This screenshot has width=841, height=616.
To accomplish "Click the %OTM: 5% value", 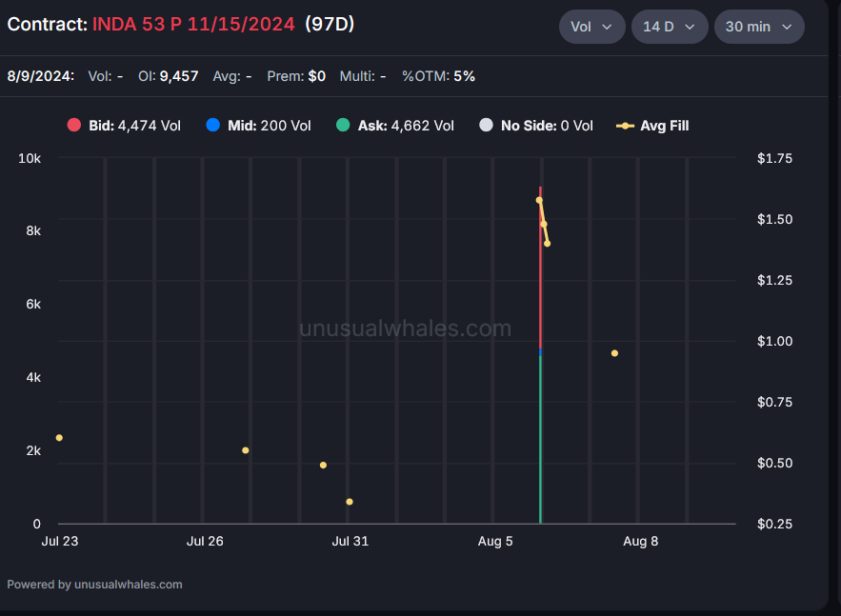I will click(x=439, y=76).
